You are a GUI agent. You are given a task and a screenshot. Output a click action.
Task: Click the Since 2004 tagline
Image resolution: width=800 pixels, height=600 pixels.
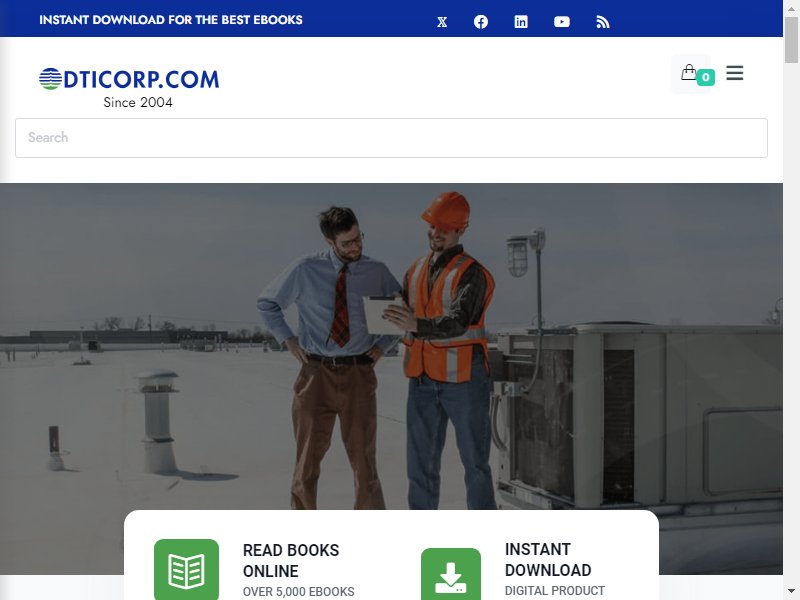tap(138, 103)
